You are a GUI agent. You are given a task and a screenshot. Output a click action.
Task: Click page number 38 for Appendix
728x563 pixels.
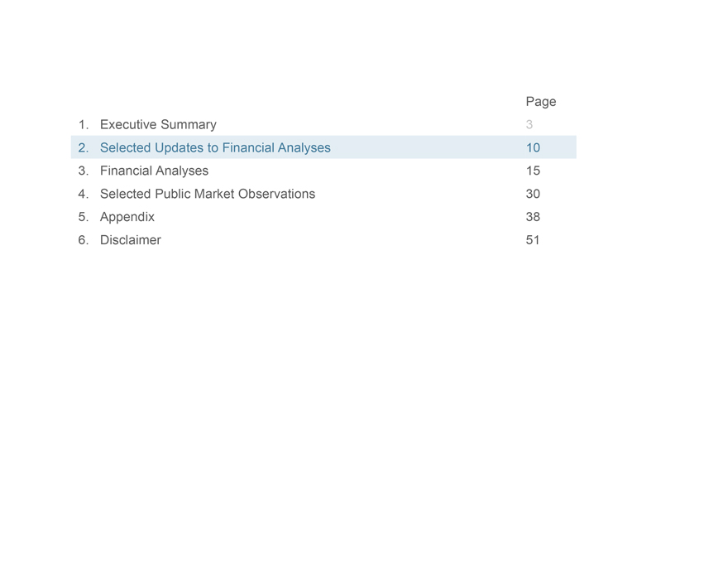point(533,217)
